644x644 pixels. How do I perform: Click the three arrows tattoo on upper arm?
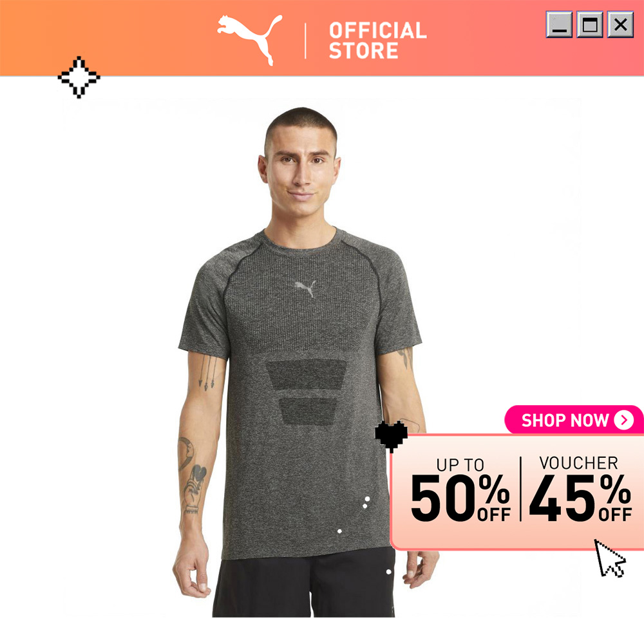(207, 373)
